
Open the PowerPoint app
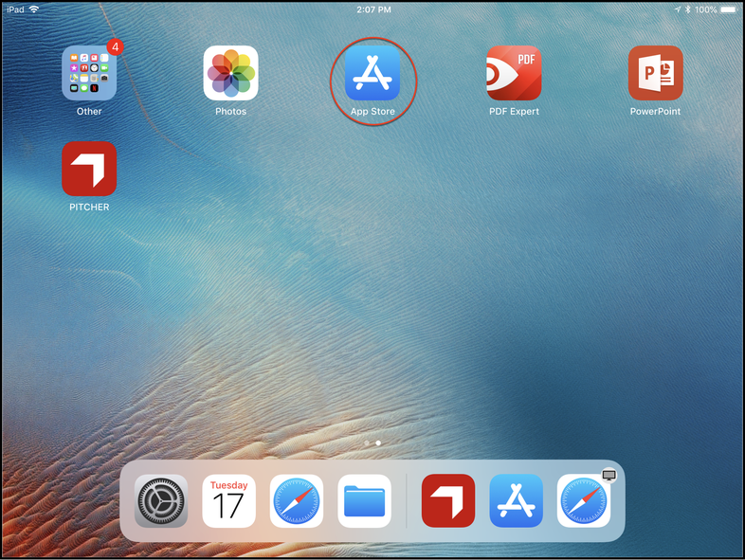click(x=655, y=74)
